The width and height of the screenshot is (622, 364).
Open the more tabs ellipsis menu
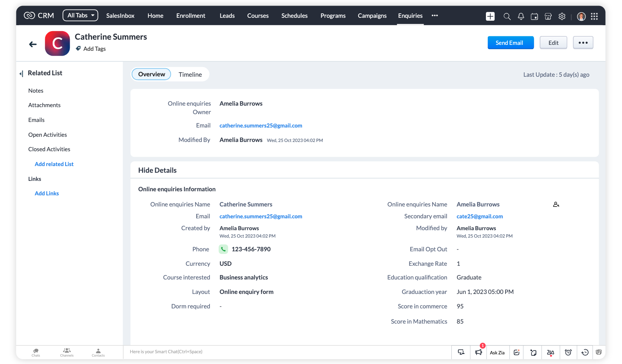coord(435,16)
